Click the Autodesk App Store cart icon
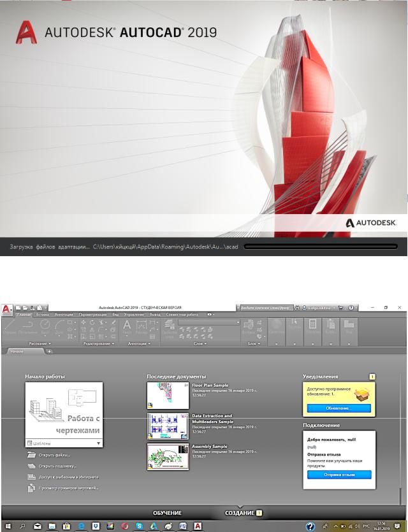Screen dimensions: 408x532 coord(340,308)
